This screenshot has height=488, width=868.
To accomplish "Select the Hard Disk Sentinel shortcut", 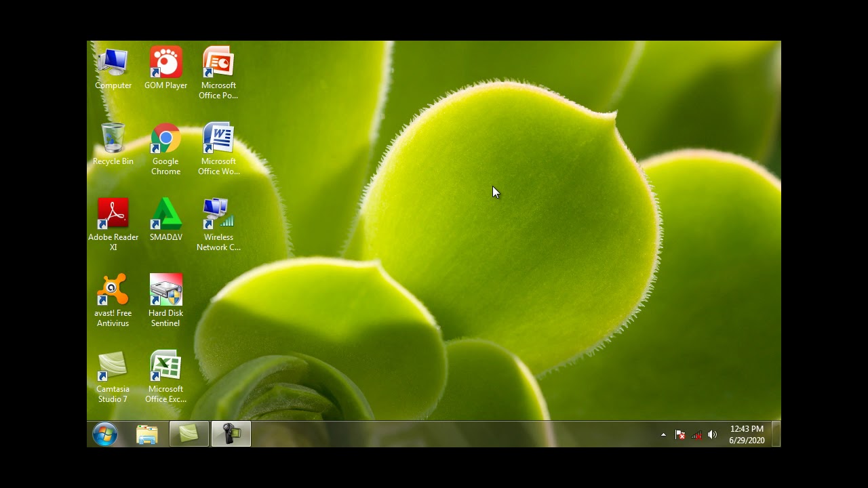I will click(165, 301).
